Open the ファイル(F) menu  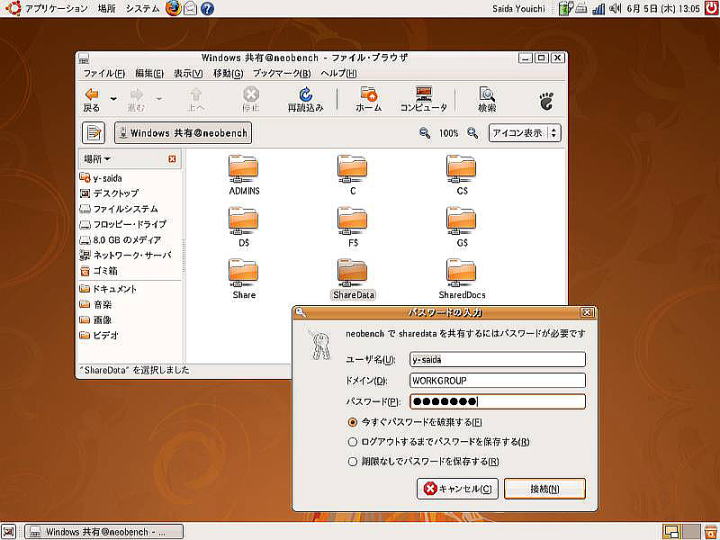104,73
